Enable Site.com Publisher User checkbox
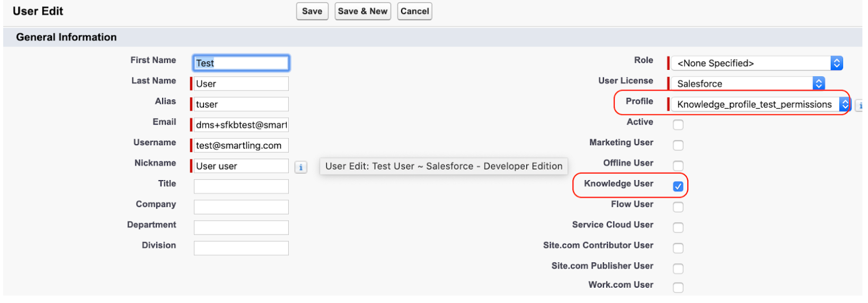 [678, 269]
